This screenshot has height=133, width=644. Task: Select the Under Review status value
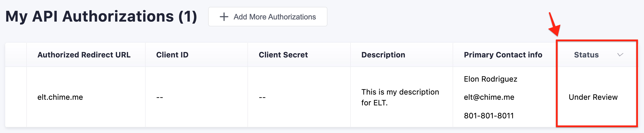(x=593, y=97)
